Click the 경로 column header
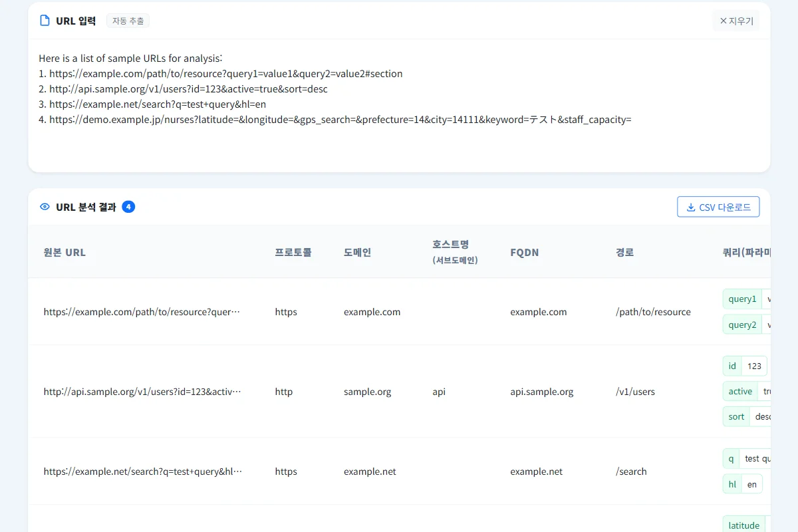The height and width of the screenshot is (532, 798). coord(625,252)
